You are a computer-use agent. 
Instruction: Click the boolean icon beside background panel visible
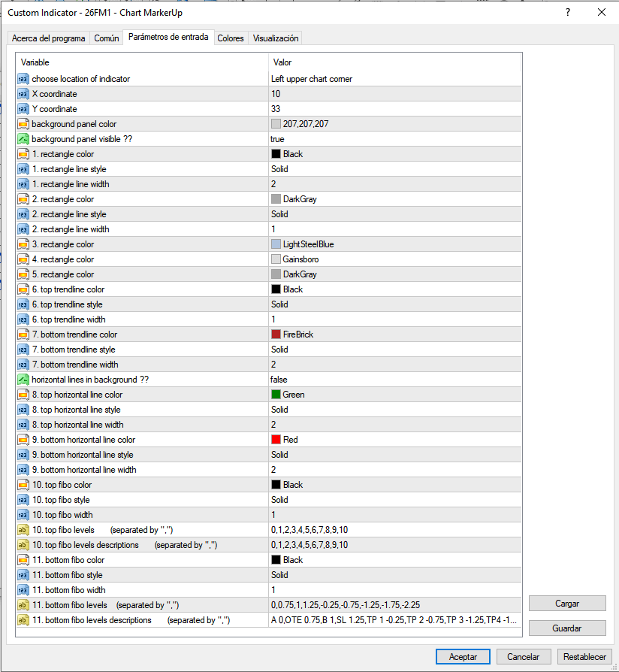(x=23, y=139)
